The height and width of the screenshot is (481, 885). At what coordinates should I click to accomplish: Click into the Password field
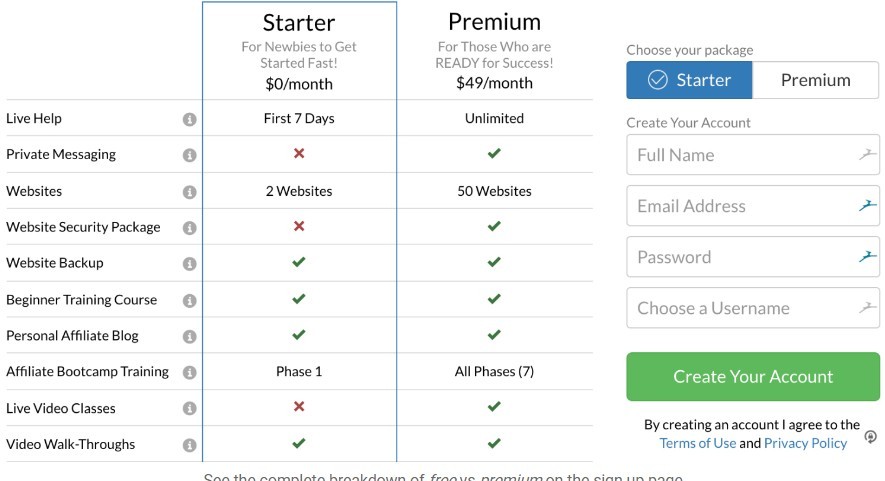tap(753, 257)
